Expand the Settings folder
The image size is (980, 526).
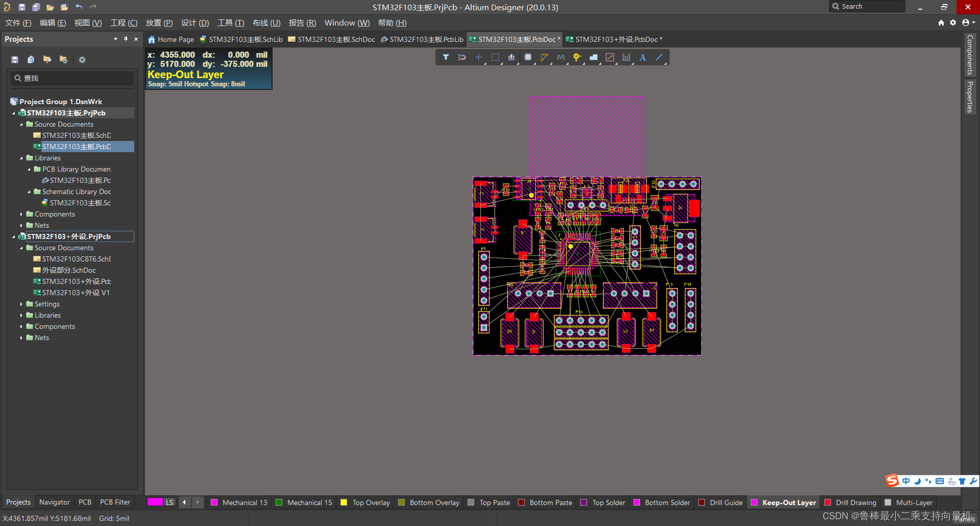(x=21, y=304)
